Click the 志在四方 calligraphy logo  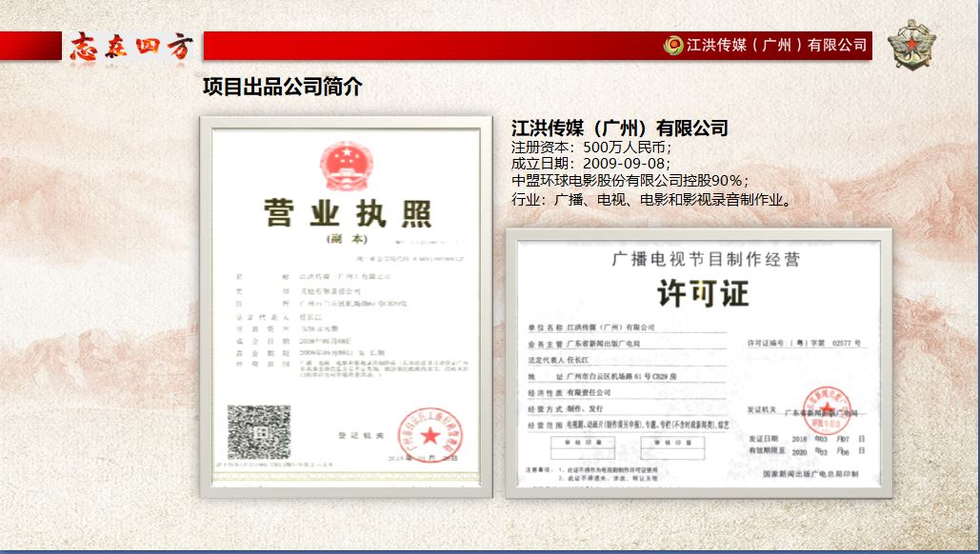click(x=131, y=47)
